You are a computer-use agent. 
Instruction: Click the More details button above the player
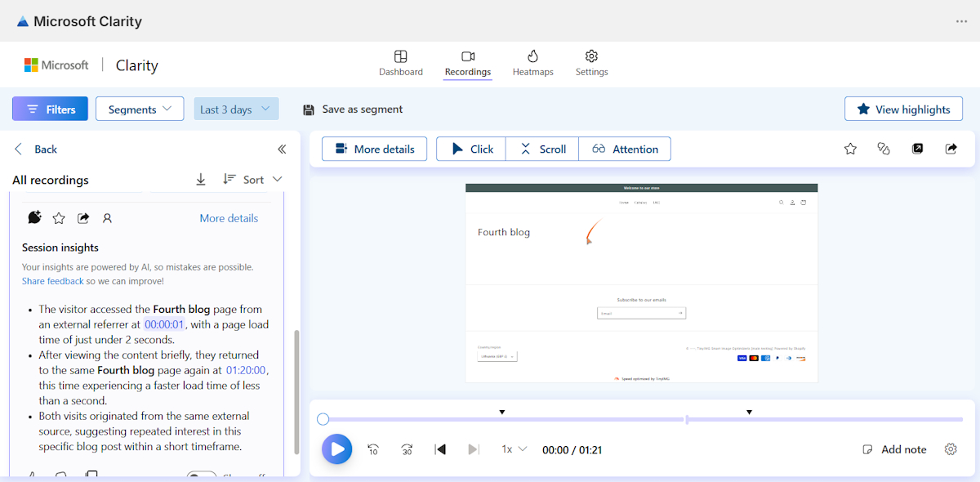374,149
